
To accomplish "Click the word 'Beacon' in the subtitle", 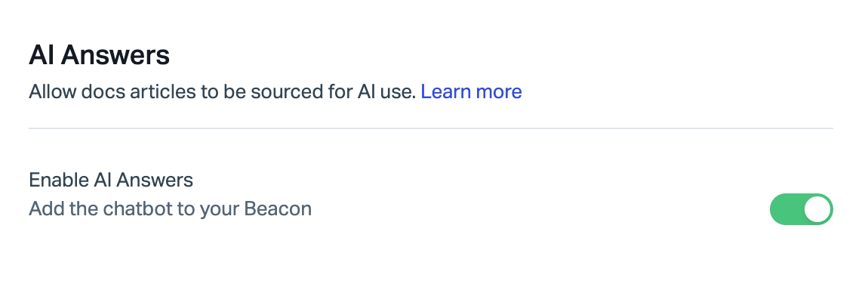I will (278, 209).
